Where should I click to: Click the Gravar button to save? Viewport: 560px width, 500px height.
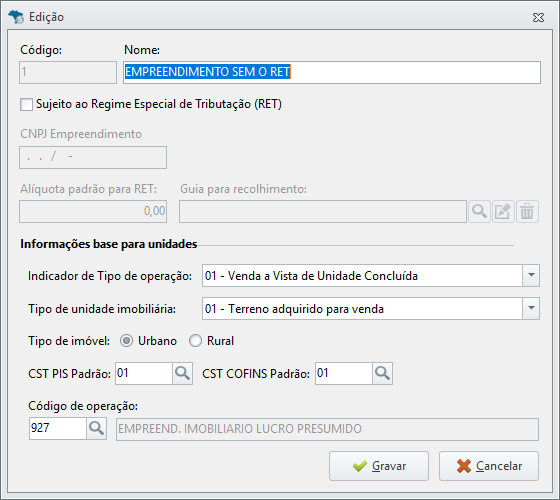pos(379,466)
